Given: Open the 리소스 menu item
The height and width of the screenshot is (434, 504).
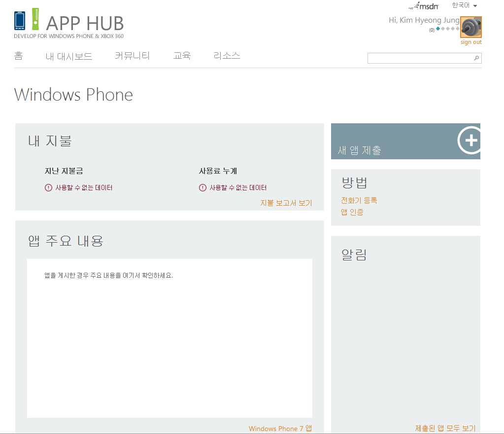Looking at the screenshot, I should pos(227,56).
